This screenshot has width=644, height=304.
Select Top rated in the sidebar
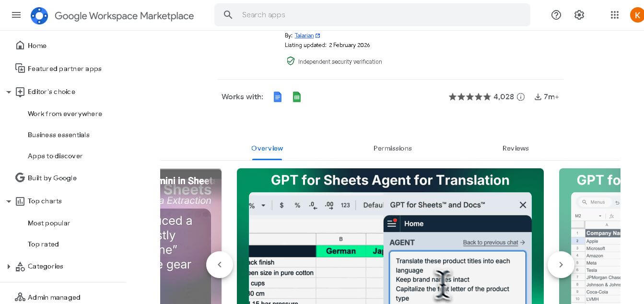pos(43,244)
